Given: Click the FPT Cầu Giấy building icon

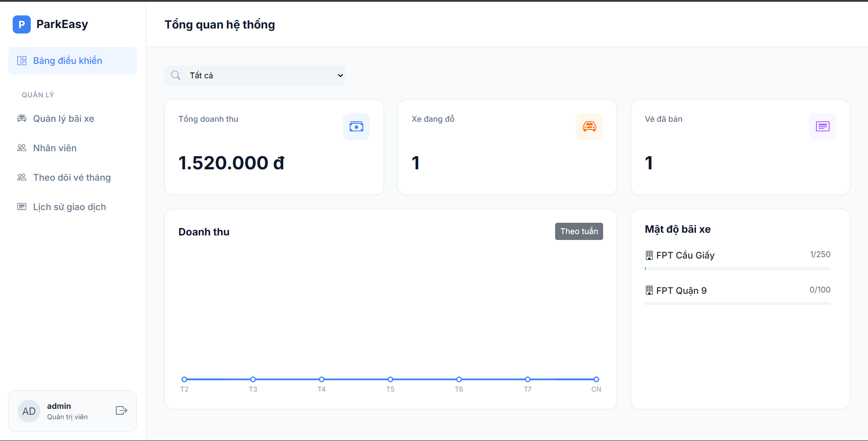Looking at the screenshot, I should click(649, 255).
